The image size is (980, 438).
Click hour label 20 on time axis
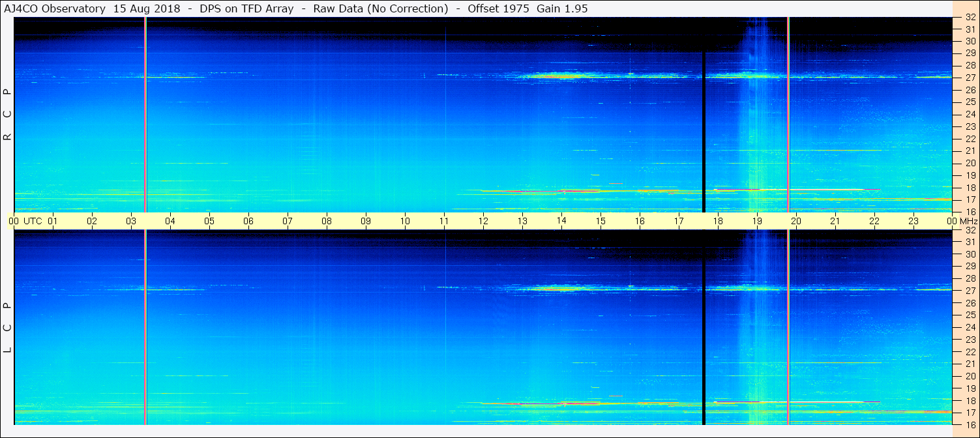pyautogui.click(x=796, y=221)
